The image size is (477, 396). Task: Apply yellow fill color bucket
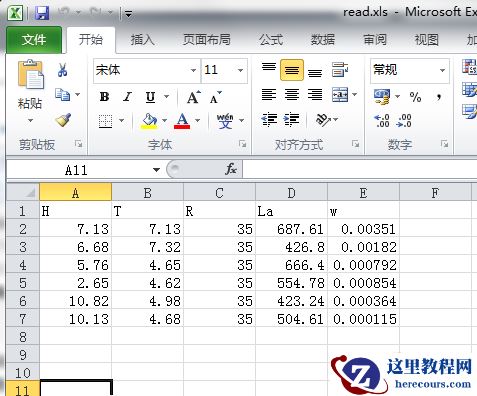point(149,121)
